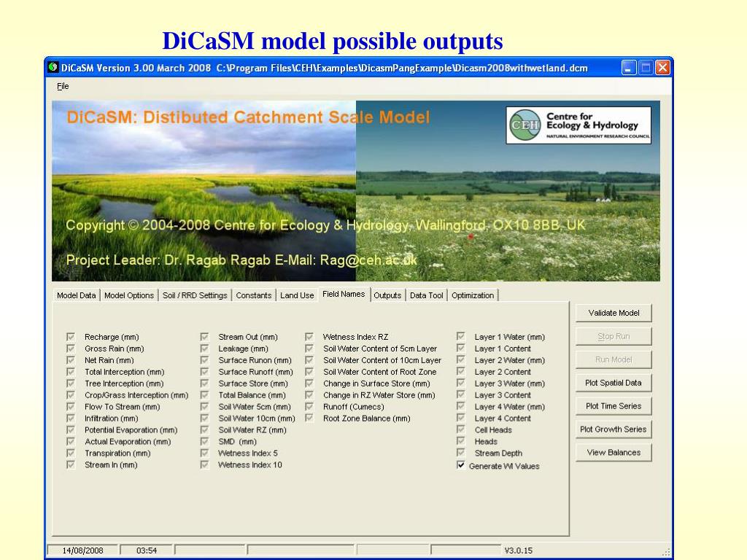Toggle the Total Interception (mm) checkbox
747x560 pixels.
tap(71, 371)
